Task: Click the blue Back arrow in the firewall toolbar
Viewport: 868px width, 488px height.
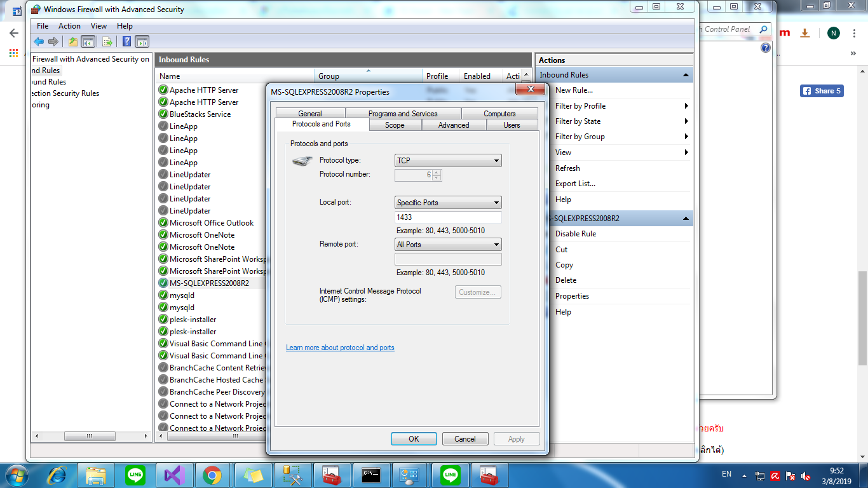Action: coord(39,42)
